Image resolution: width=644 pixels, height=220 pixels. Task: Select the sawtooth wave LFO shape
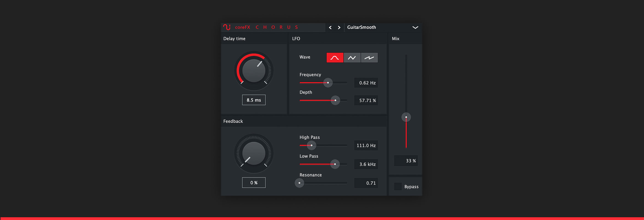(369, 58)
